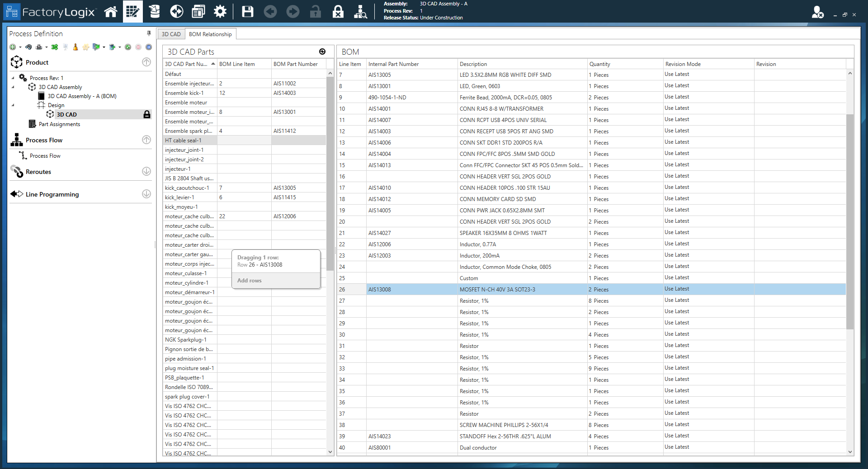This screenshot has width=868, height=469.
Task: Click the bell notification icon in Process Definition toolbar
Action: pyautogui.click(x=75, y=47)
